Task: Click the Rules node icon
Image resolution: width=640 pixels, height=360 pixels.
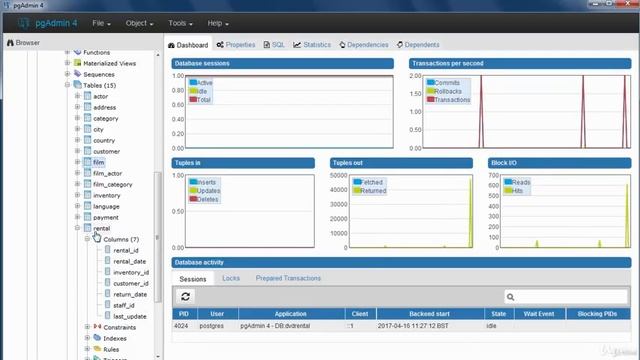Action: pyautogui.click(x=97, y=349)
